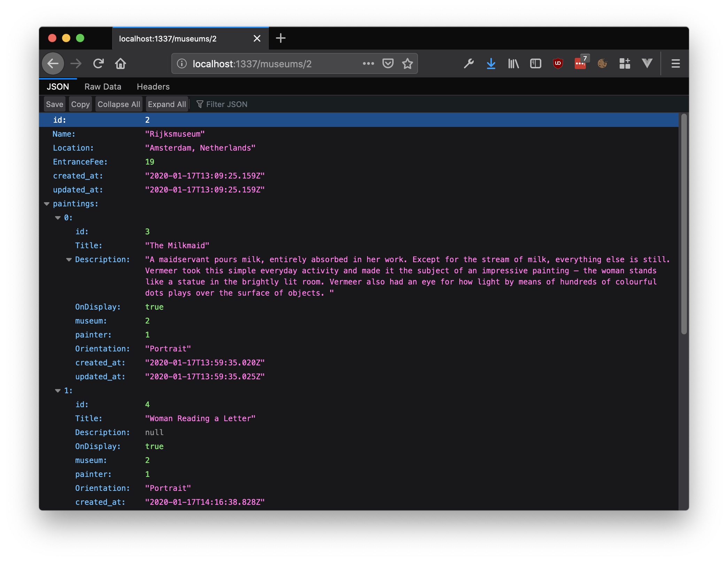Collapse the paintings array
Viewport: 728px width, 562px height.
[47, 204]
